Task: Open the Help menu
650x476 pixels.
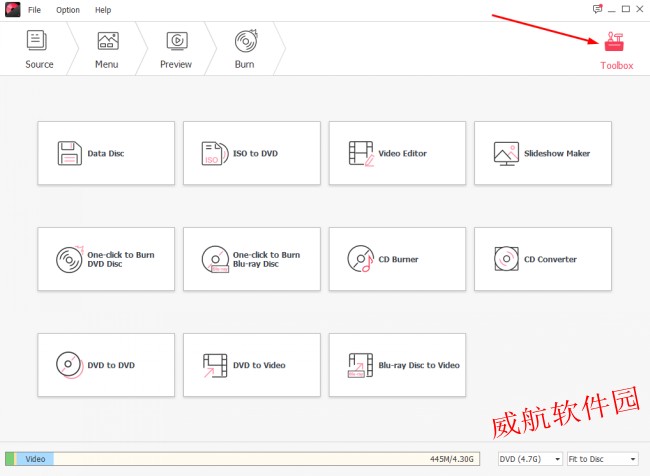Action: 103,10
